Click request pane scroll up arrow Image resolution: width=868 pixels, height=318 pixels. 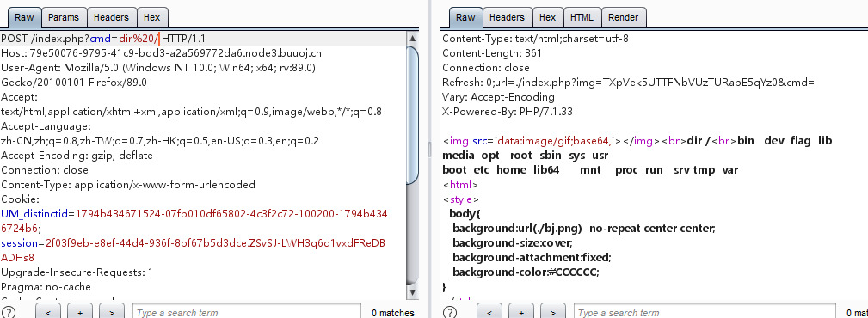click(412, 38)
